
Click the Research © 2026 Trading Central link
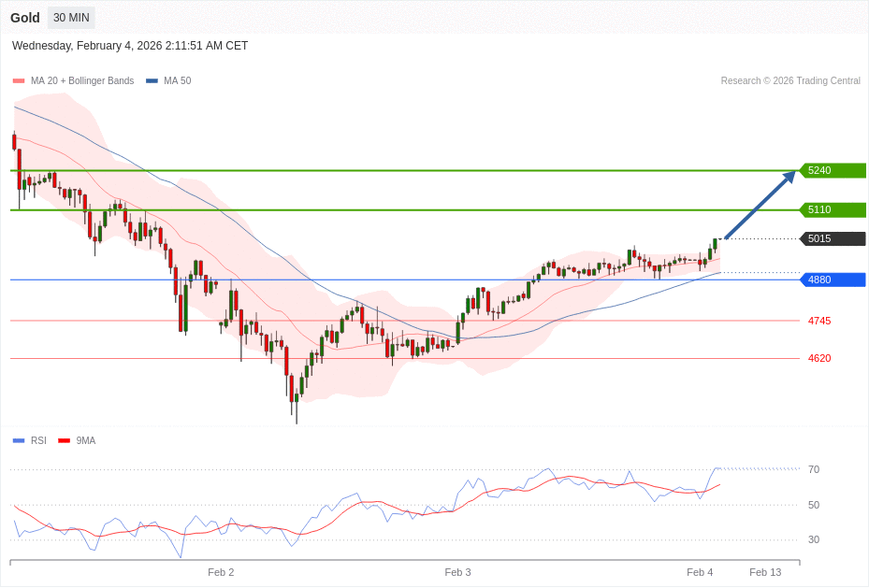click(x=791, y=80)
